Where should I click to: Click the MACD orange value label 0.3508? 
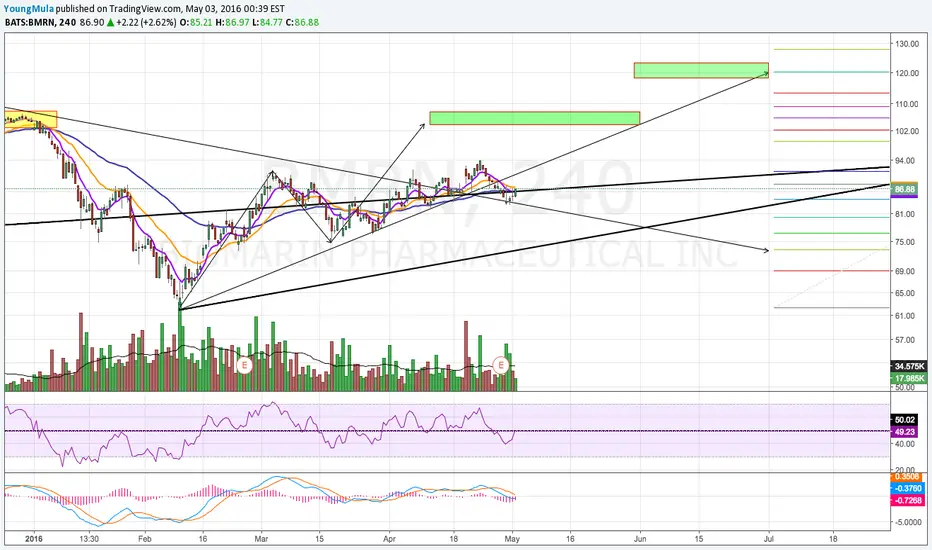coord(908,477)
